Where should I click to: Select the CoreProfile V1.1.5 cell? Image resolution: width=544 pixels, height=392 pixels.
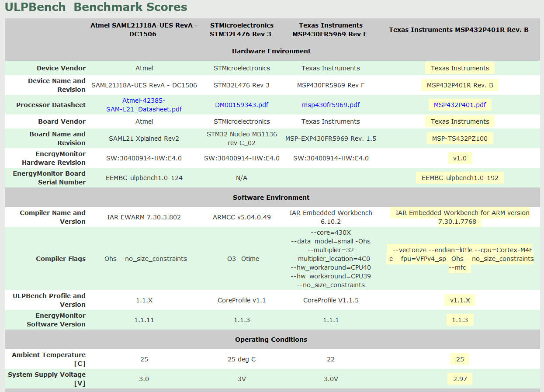[x=331, y=300]
